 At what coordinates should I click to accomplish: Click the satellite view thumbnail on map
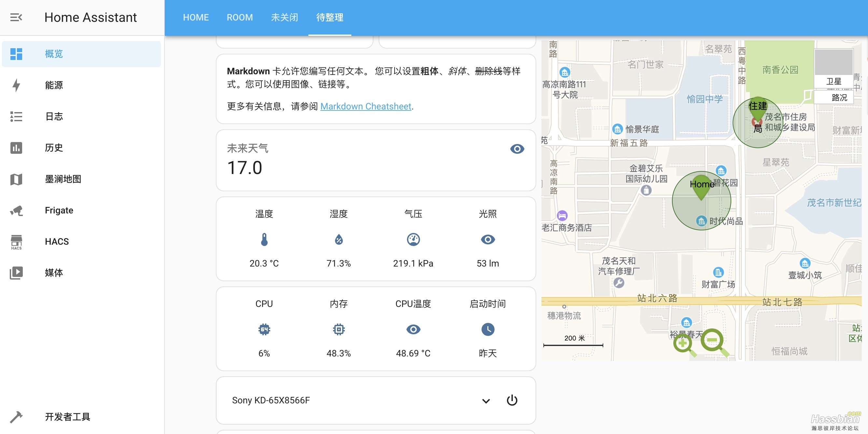(x=833, y=62)
